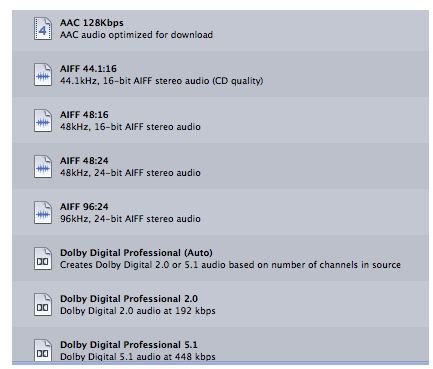Screen dimensions: 433x369
Task: Select the AIFF 48:24 preset title
Action: [84, 161]
